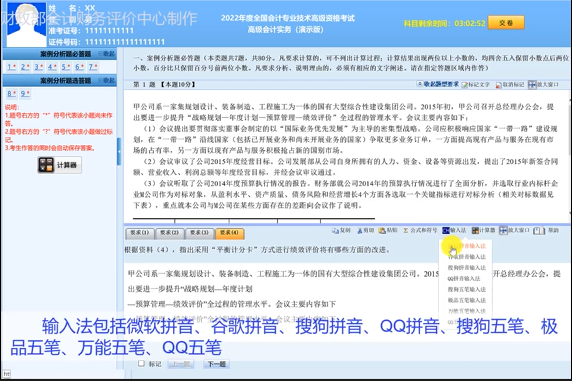Select the 标记文字 mark text tool

pyautogui.click(x=476, y=85)
